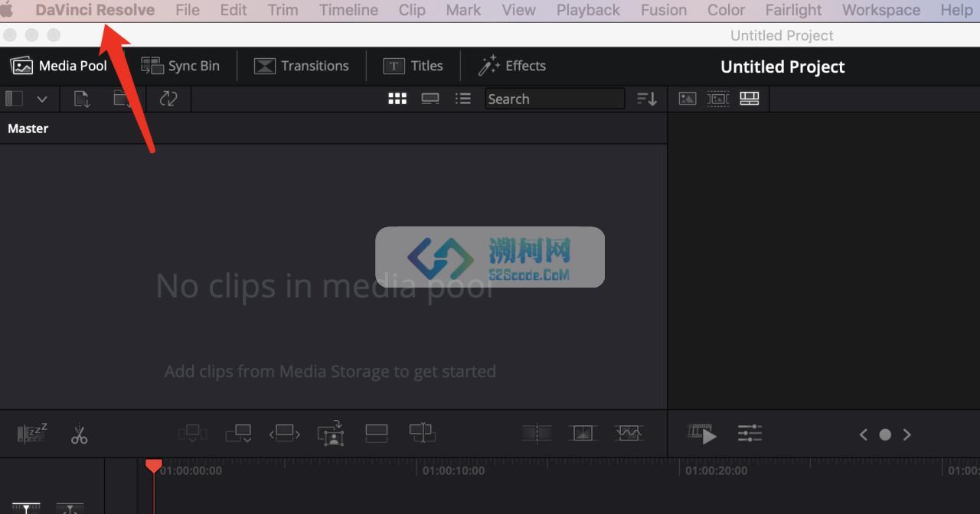Image resolution: width=980 pixels, height=514 pixels.
Task: Click the 01:00:10:00 mark on timeline ruler
Action: pyautogui.click(x=454, y=470)
